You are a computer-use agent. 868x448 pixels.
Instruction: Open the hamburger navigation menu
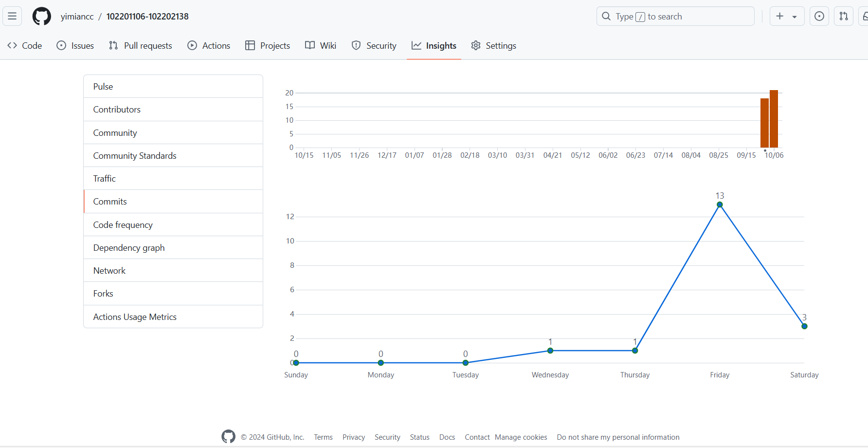(x=12, y=16)
